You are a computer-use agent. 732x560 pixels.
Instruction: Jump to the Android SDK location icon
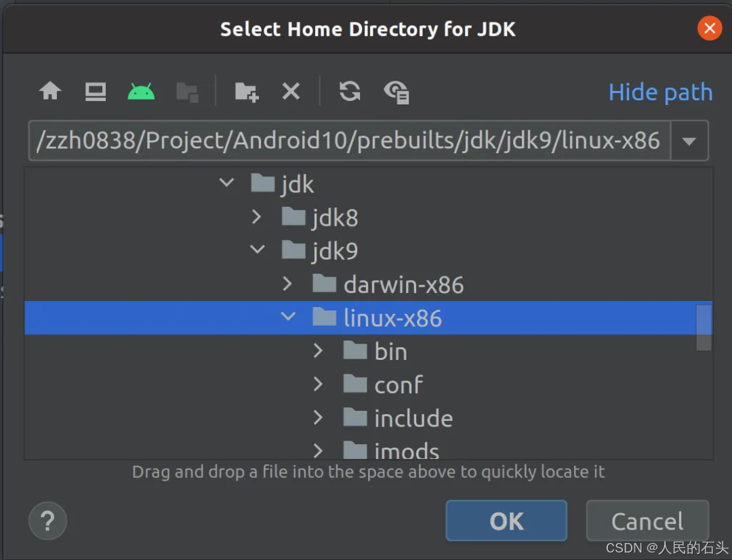[141, 91]
